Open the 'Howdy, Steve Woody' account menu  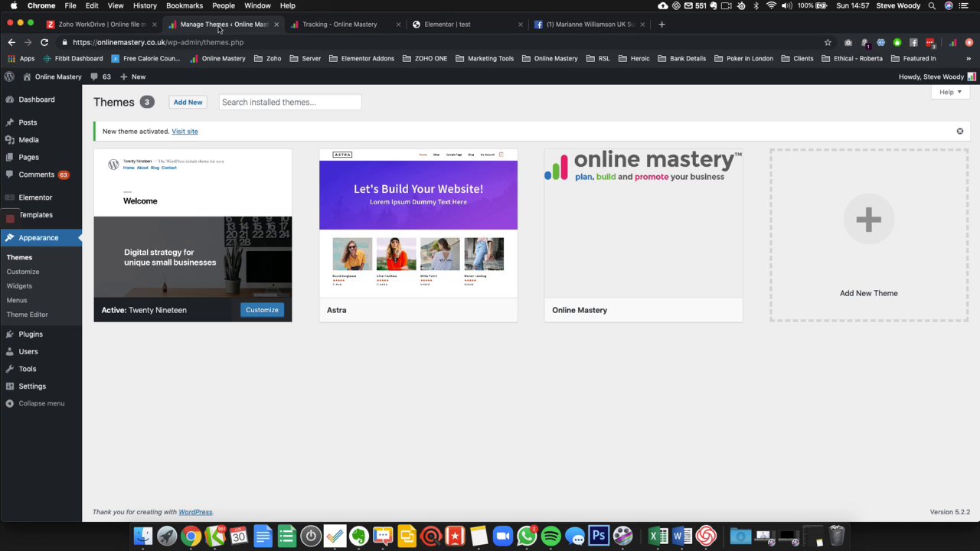coord(937,77)
